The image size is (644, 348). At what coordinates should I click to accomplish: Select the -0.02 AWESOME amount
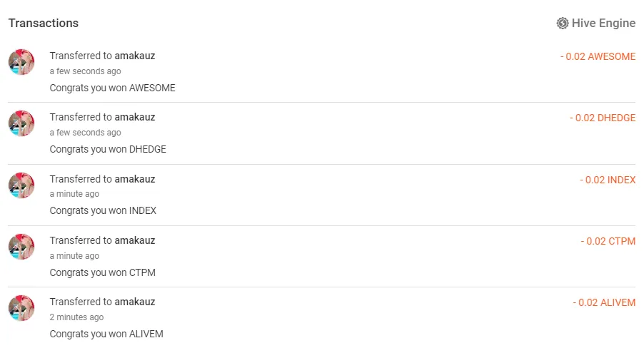598,56
